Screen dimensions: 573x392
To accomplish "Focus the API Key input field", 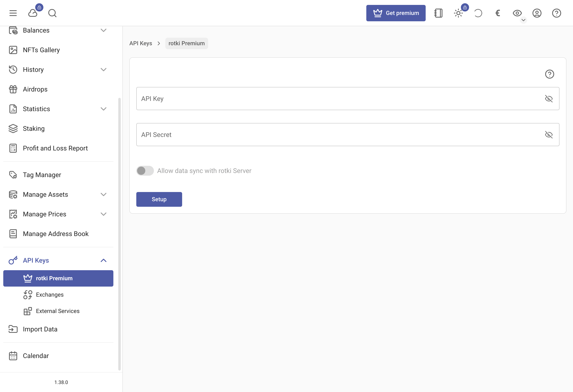I will coord(348,99).
